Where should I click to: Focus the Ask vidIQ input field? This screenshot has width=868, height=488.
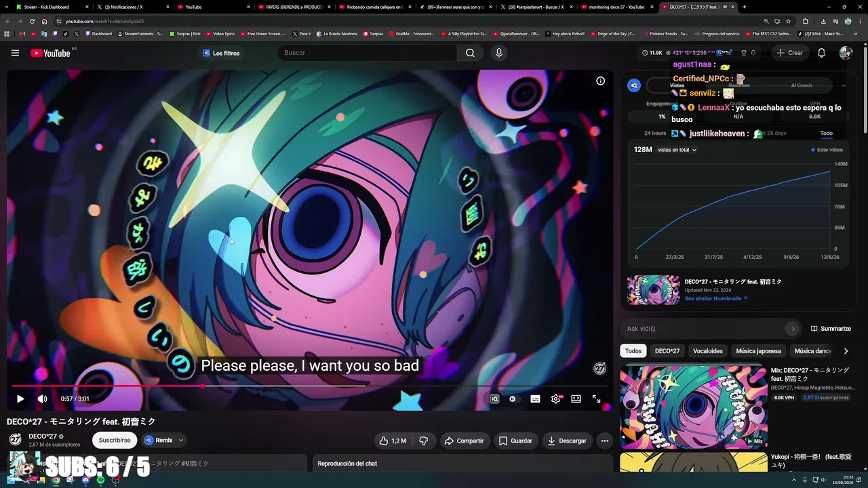point(705,329)
